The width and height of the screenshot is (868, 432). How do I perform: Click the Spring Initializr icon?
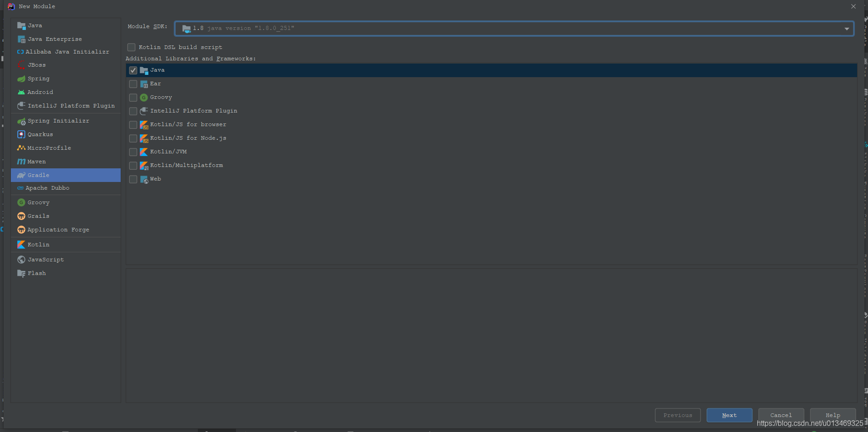pos(21,121)
